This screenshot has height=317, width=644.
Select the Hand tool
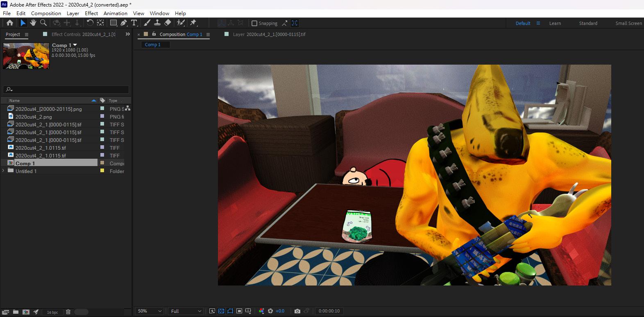coord(33,23)
